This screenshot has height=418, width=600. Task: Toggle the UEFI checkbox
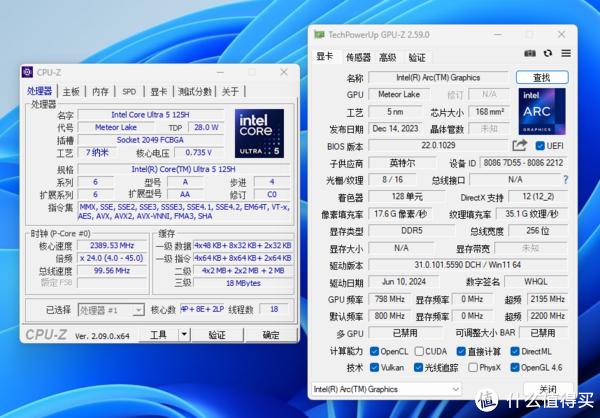pyautogui.click(x=539, y=146)
